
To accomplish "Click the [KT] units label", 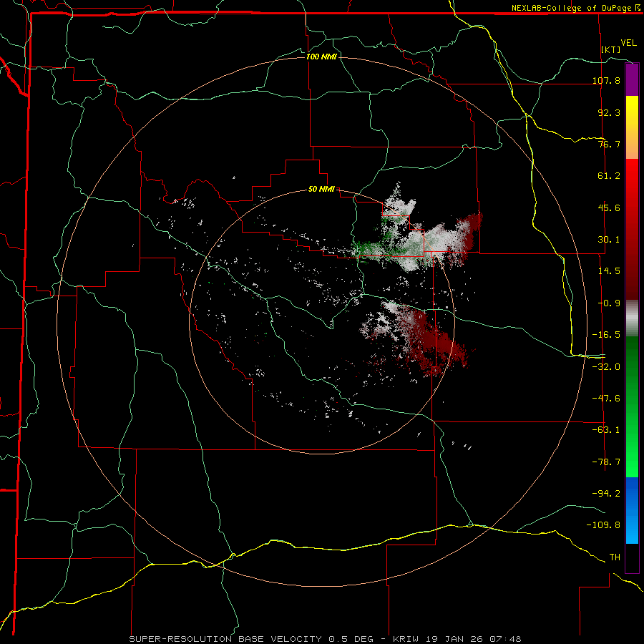I will pyautogui.click(x=611, y=49).
